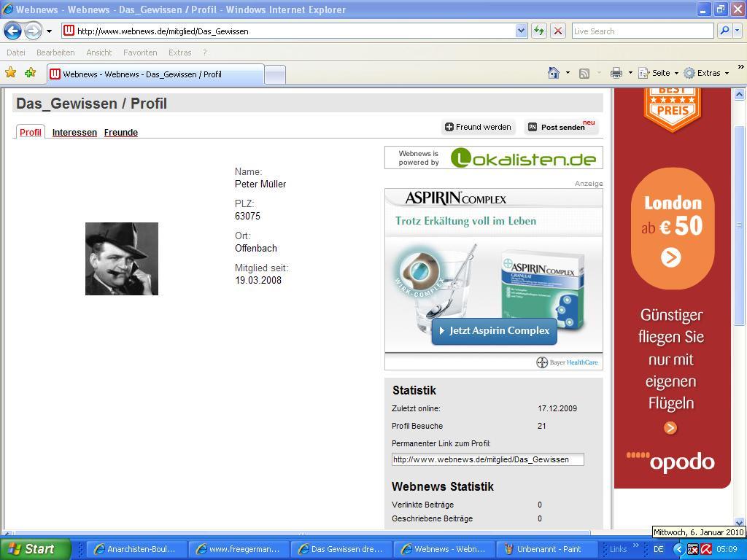Click the Print icon in toolbar
The image size is (747, 560).
click(616, 73)
